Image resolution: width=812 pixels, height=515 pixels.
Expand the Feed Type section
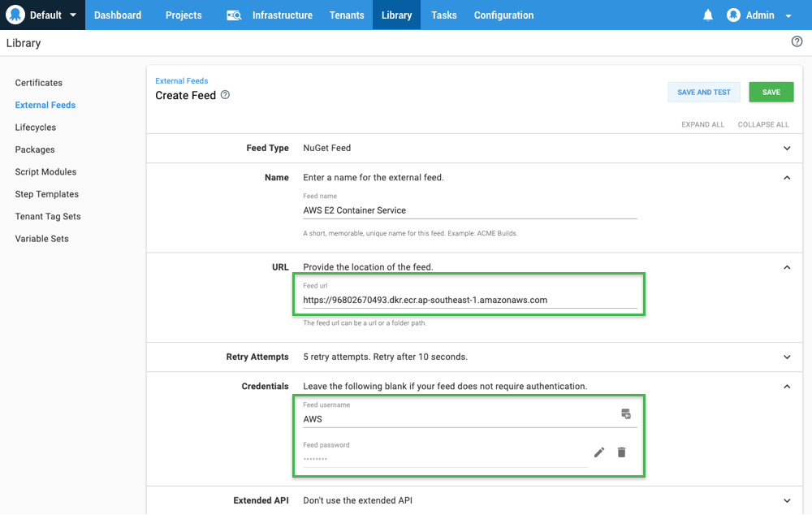786,149
